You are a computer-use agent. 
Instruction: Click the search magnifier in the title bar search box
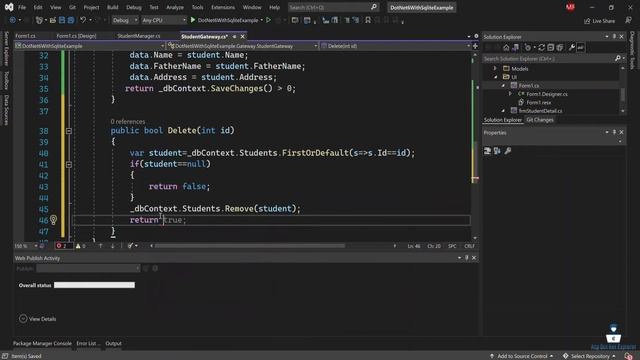tap(373, 7)
